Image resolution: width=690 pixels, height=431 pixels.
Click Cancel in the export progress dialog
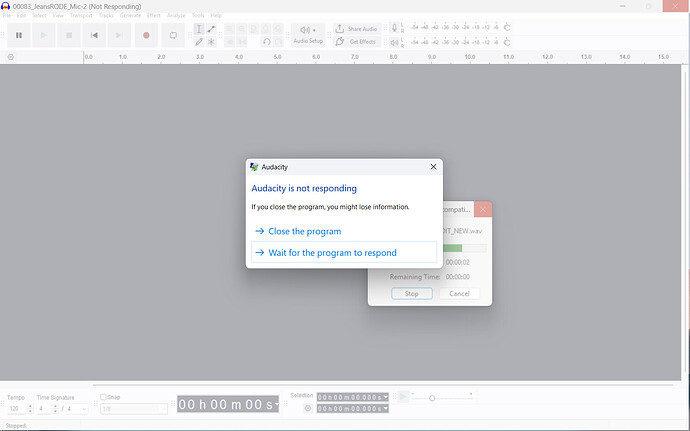tap(459, 294)
